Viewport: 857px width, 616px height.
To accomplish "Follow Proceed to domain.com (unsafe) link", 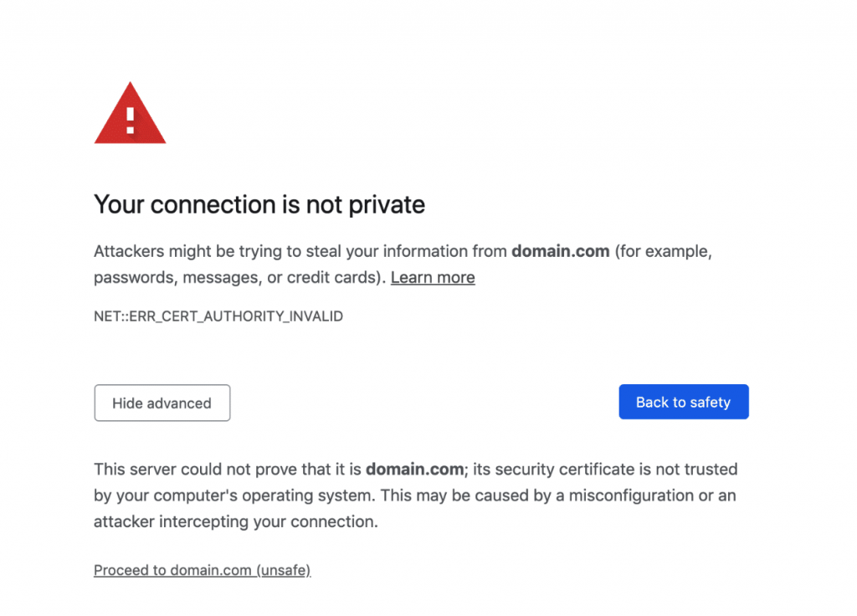I will point(202,571).
